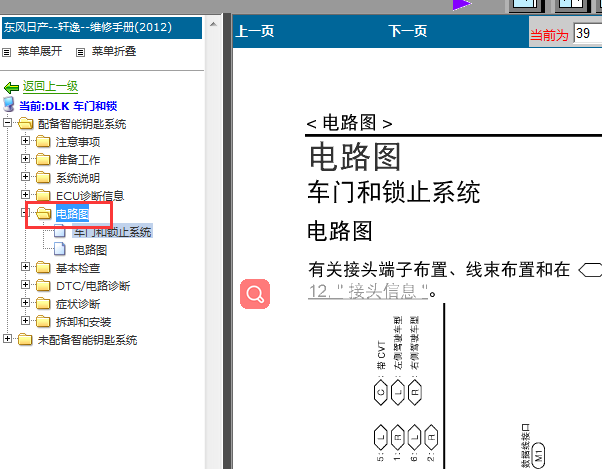Click the purple arrow icon at top
The width and height of the screenshot is (602, 469).
pyautogui.click(x=462, y=5)
